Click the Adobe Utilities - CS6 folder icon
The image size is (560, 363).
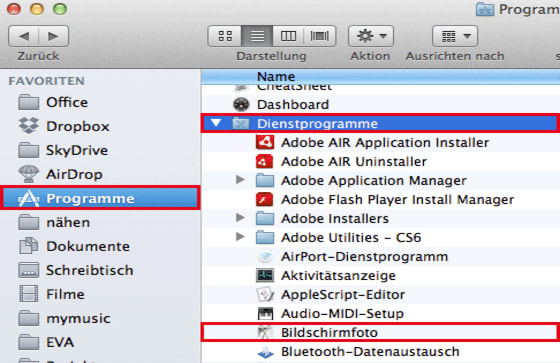[265, 237]
